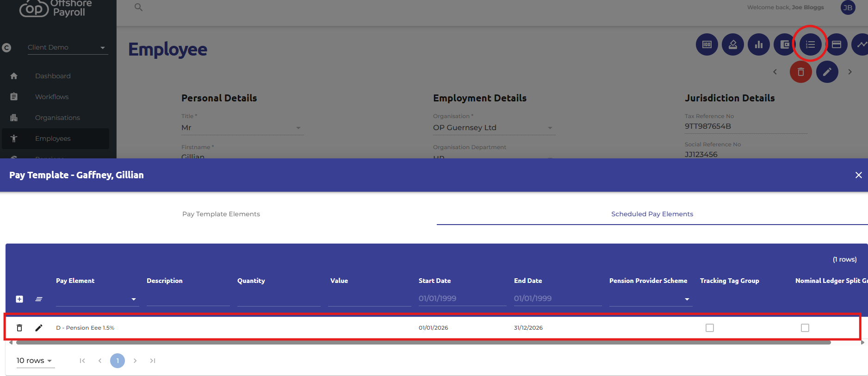Open the Pension Provider Scheme filter dropdown
Image resolution: width=868 pixels, height=376 pixels.
[650, 299]
